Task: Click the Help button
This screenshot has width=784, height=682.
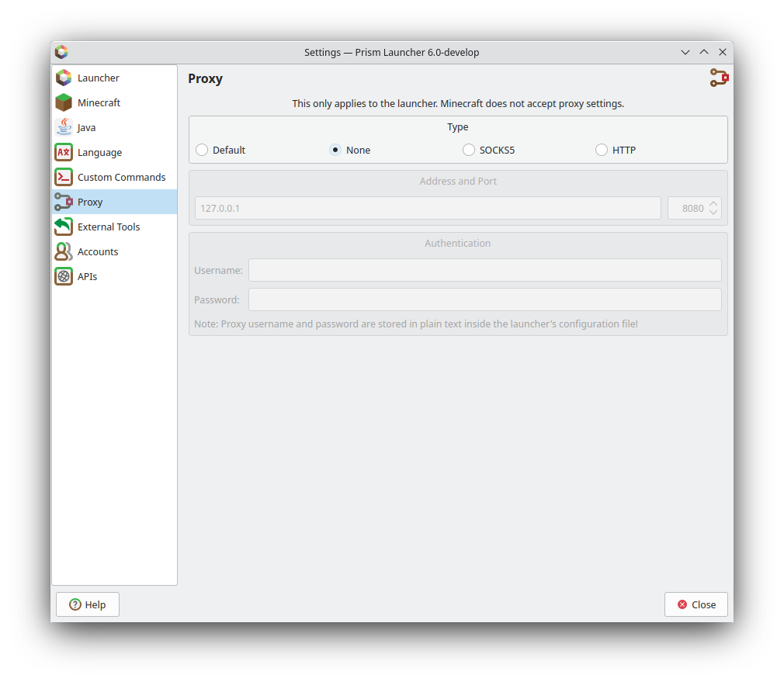Action: tap(87, 604)
